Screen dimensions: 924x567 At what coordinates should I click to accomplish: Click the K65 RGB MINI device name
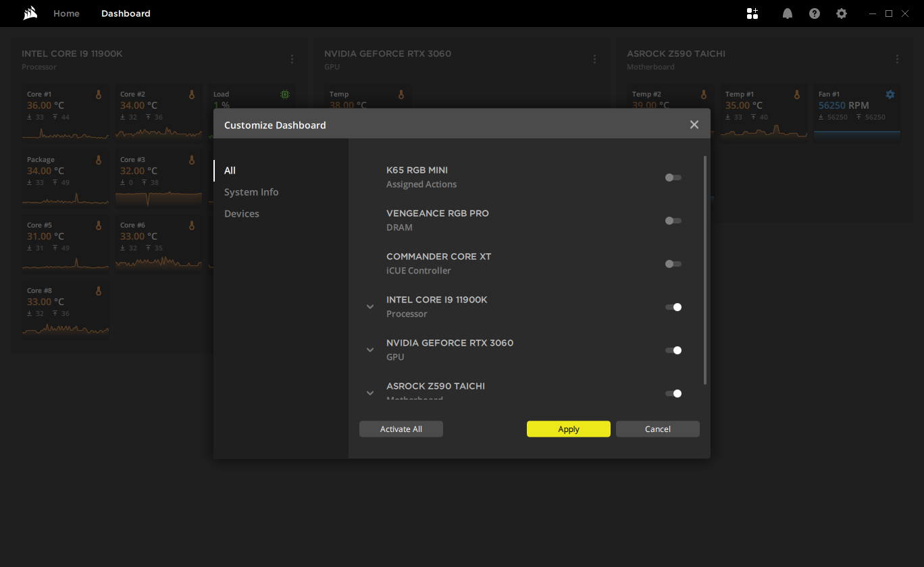(x=417, y=170)
